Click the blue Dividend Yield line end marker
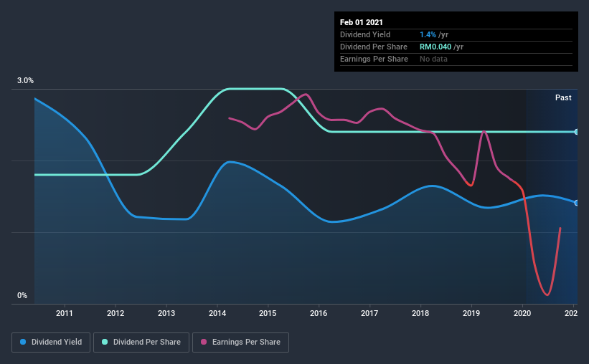Image resolution: width=589 pixels, height=364 pixels. point(576,203)
